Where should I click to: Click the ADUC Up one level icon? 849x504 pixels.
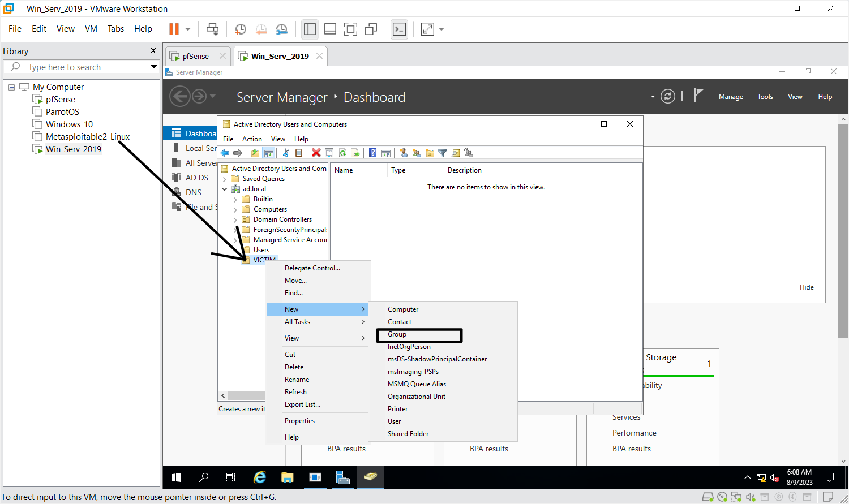(255, 153)
